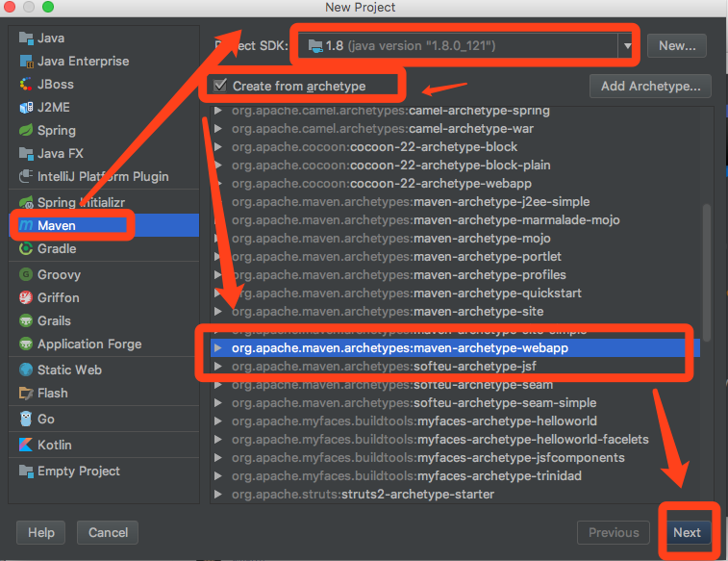Expand softeu-archetype-seam-simple node

click(217, 403)
